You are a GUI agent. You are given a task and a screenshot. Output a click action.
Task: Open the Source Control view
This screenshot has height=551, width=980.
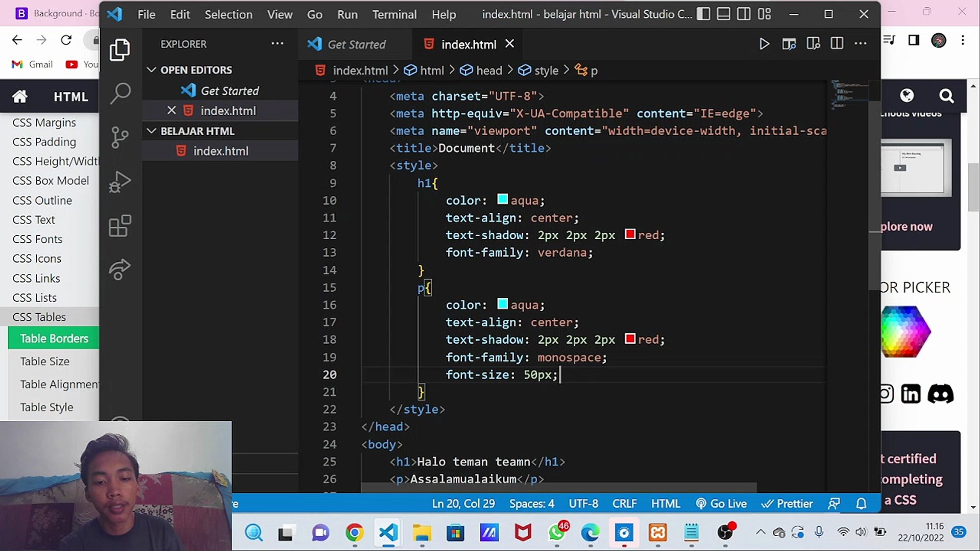tap(120, 137)
